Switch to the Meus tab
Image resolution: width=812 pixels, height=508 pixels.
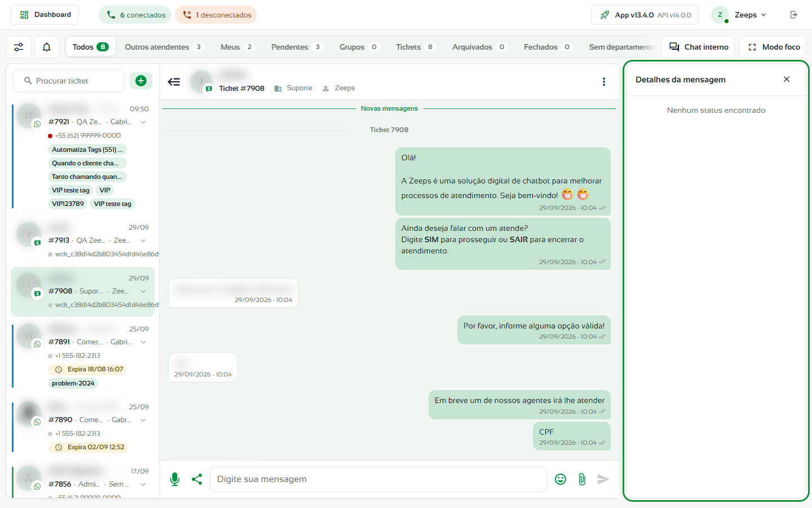[237, 47]
